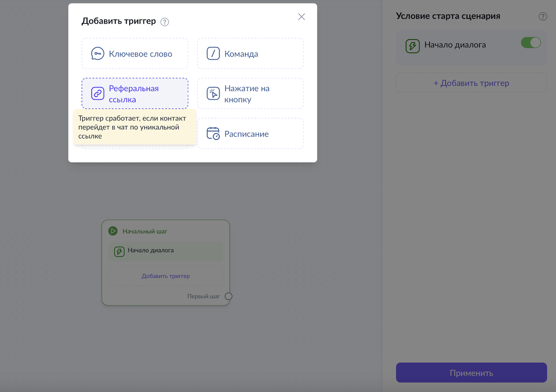Select the Команда trigger type

250,53
